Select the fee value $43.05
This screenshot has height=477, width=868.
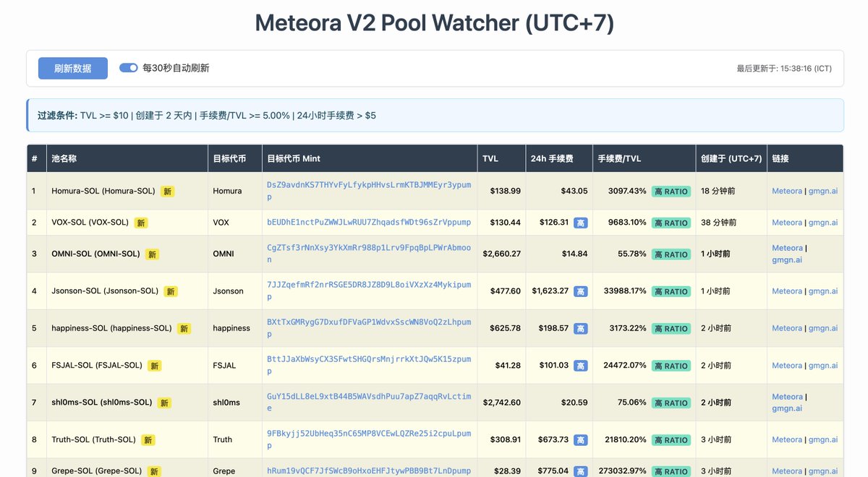(x=574, y=191)
